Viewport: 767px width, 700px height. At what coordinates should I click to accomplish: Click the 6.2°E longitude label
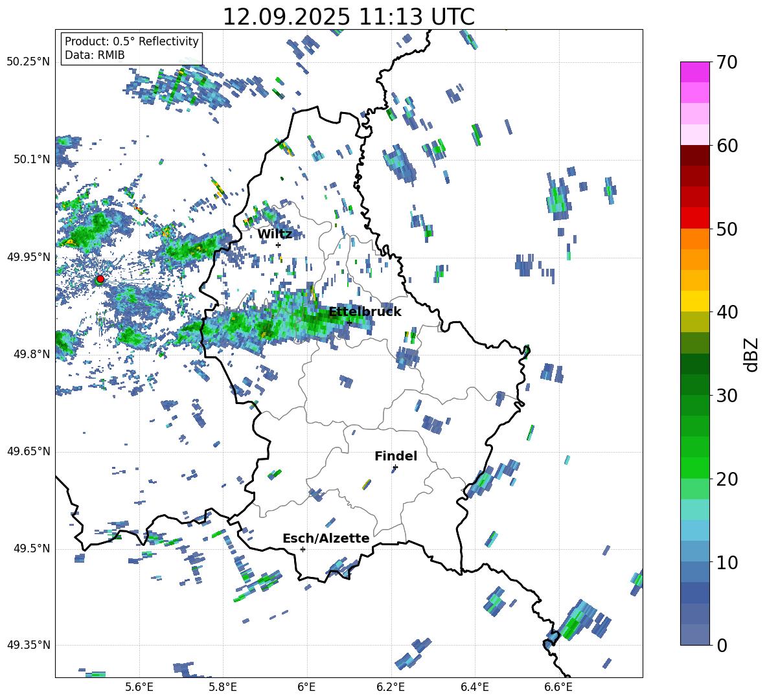tap(391, 688)
